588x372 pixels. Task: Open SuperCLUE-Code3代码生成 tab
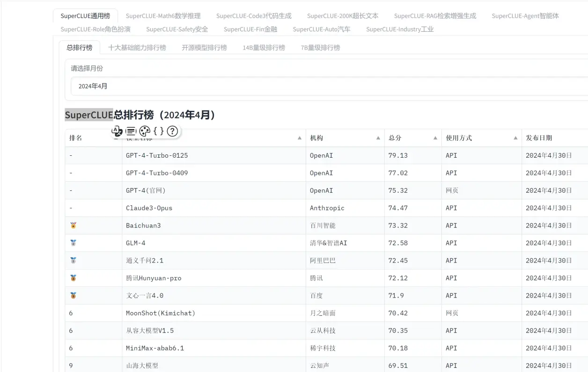point(254,16)
